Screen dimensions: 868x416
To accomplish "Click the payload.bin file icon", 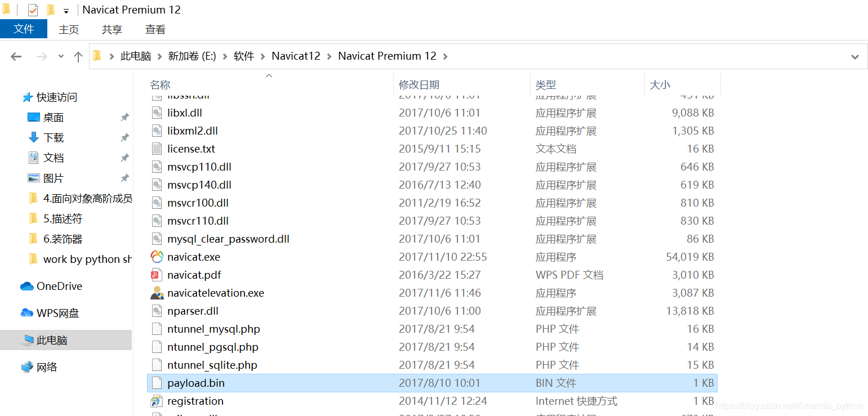I will [157, 383].
